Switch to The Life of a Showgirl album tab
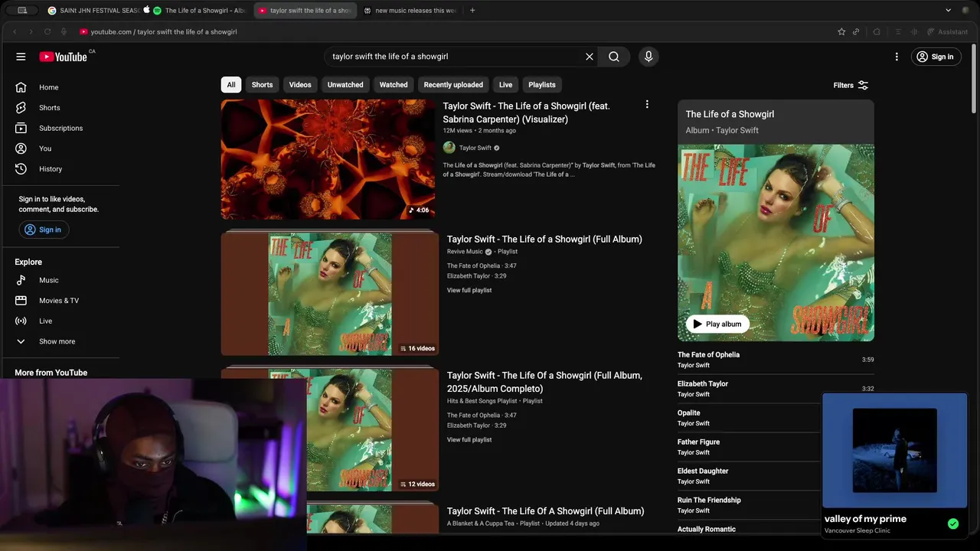 point(199,11)
